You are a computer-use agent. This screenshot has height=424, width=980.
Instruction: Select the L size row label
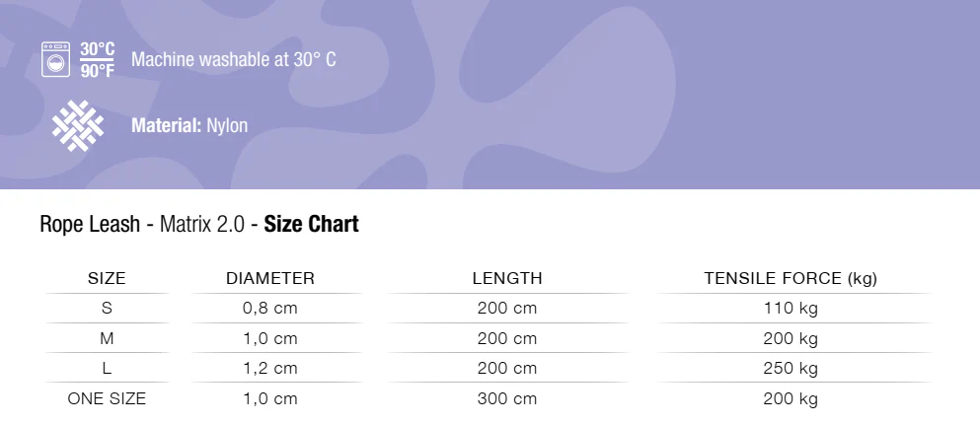107,369
